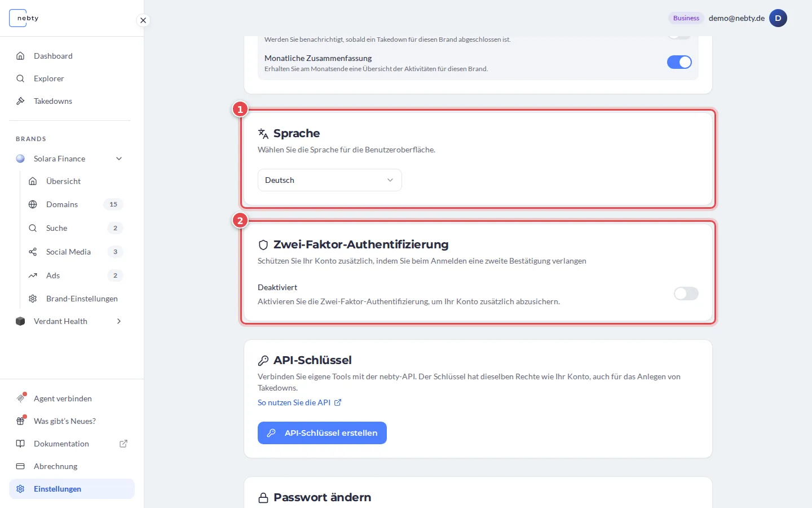This screenshot has height=508, width=812.
Task: Disable the Monatliche Zusammenfassung toggle
Action: (x=679, y=62)
